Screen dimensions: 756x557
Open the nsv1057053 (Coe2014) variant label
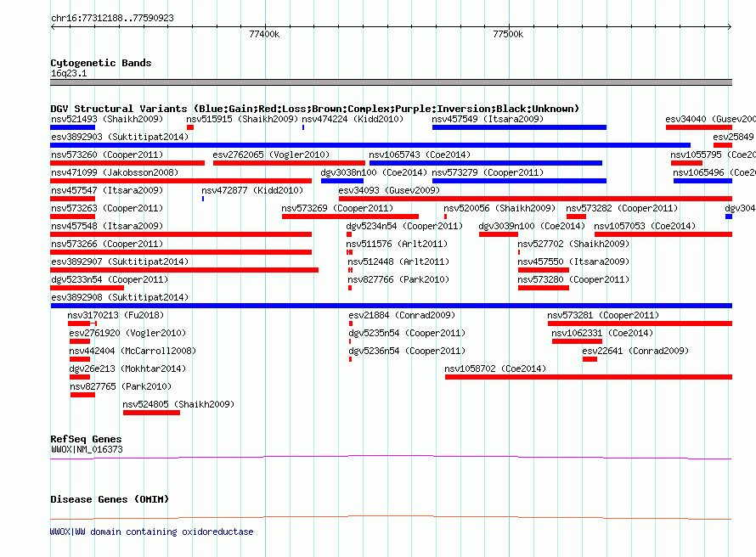pos(645,226)
